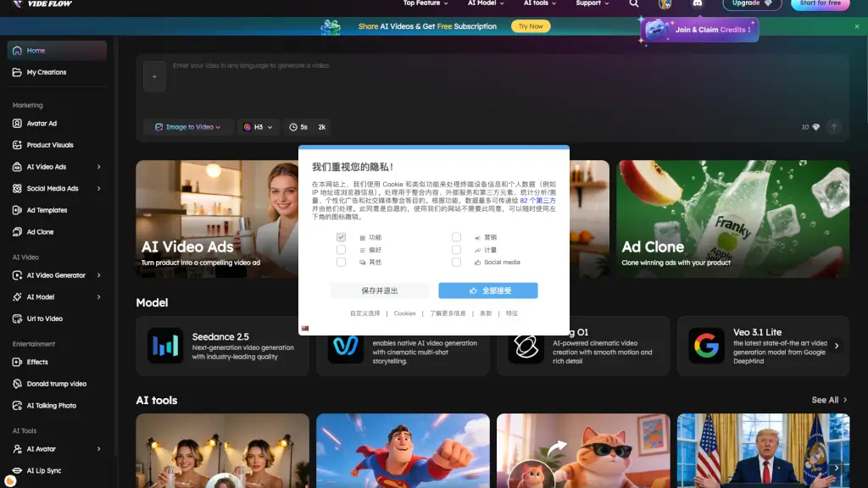The image size is (868, 488).
Task: Select the 5s duration option
Action: 298,127
